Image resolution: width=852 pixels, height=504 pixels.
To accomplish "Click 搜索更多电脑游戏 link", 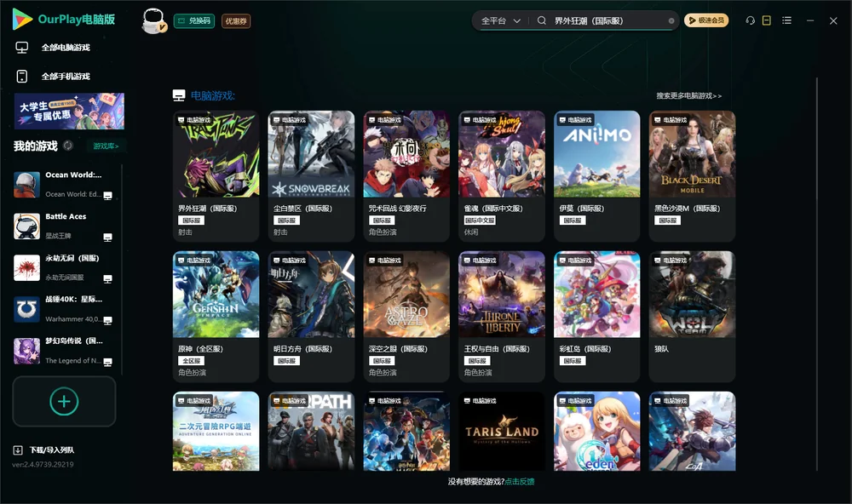I will tap(688, 96).
